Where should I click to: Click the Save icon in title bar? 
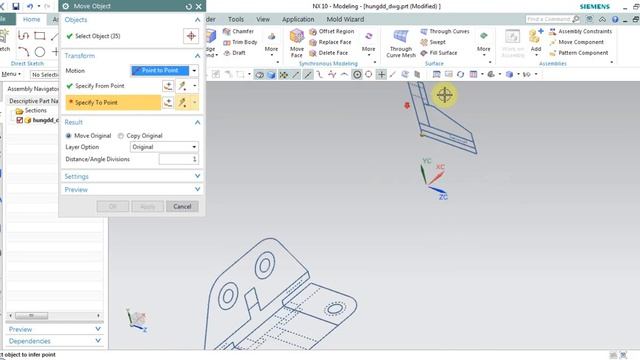pyautogui.click(x=16, y=6)
